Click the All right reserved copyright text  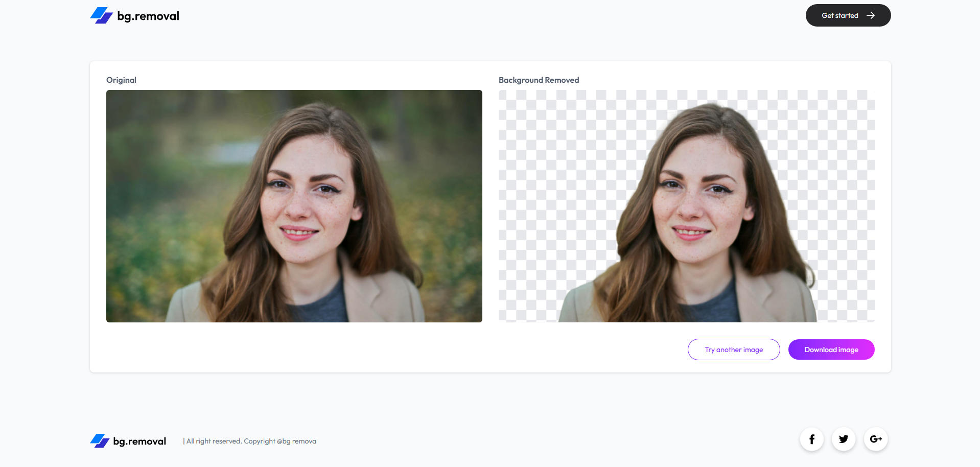coord(251,441)
